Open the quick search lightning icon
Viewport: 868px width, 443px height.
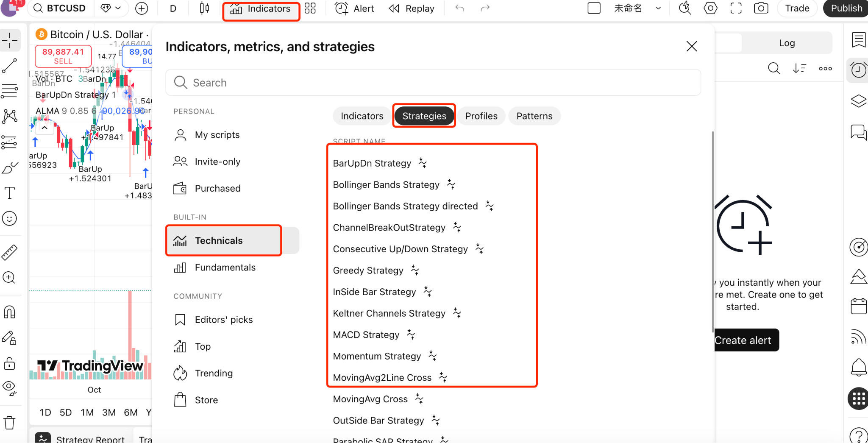click(685, 8)
